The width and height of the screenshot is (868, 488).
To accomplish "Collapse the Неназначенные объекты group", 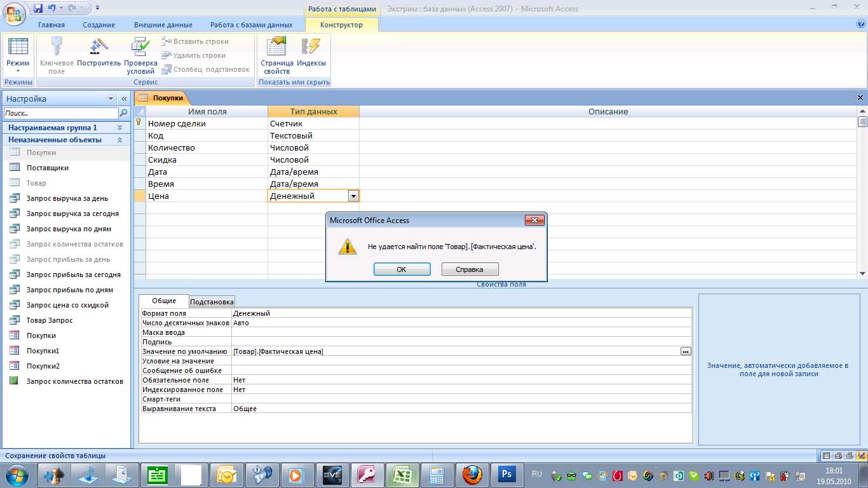I will coord(119,140).
